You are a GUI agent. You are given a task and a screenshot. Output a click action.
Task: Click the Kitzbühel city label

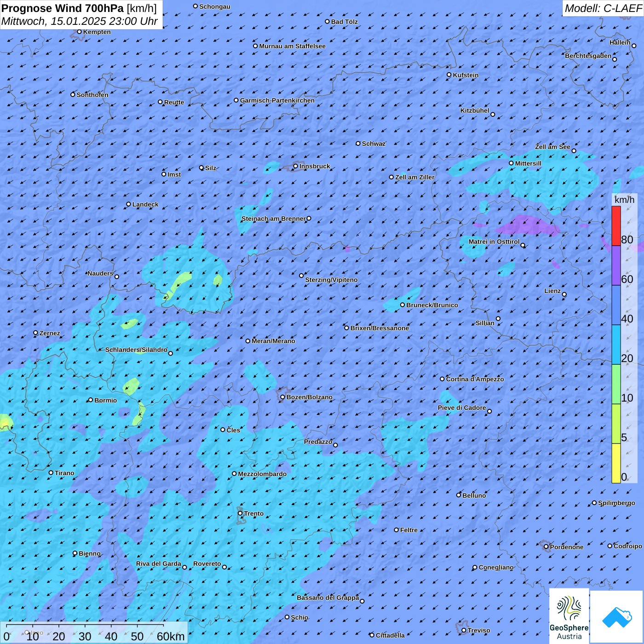(475, 110)
